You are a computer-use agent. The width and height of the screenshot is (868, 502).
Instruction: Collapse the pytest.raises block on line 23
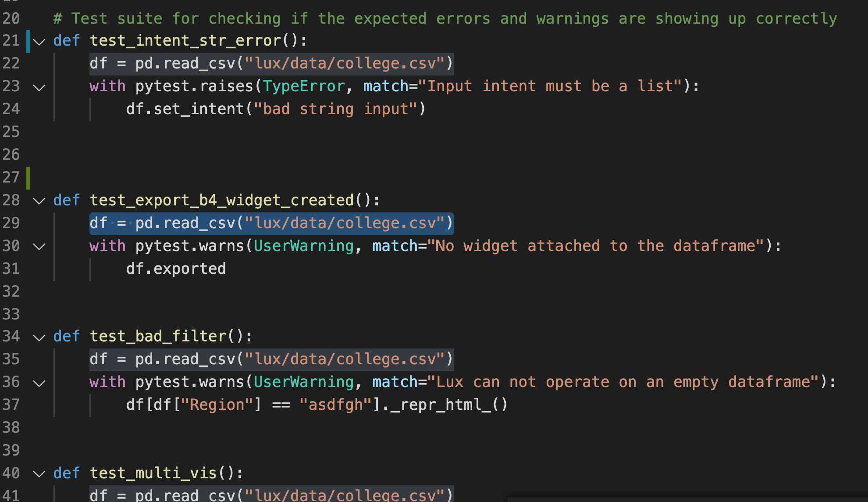point(39,86)
